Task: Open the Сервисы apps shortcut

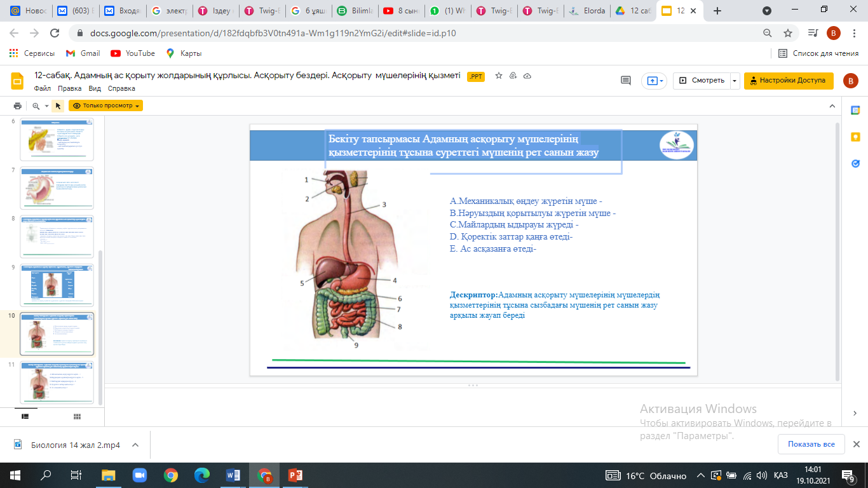Action: [32, 53]
